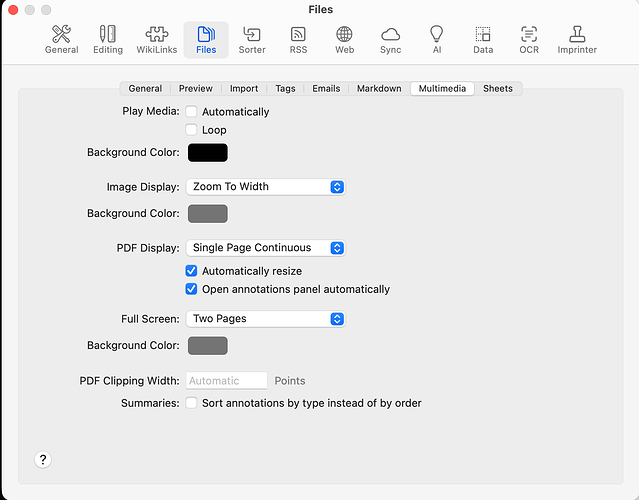This screenshot has width=639, height=500.
Task: Switch to the Sorter settings icon
Action: 252,39
